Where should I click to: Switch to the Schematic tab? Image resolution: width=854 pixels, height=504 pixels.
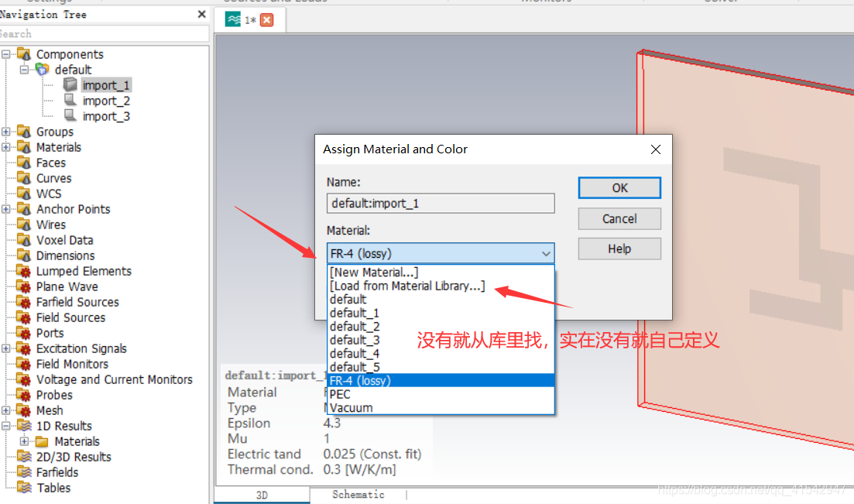(x=358, y=494)
